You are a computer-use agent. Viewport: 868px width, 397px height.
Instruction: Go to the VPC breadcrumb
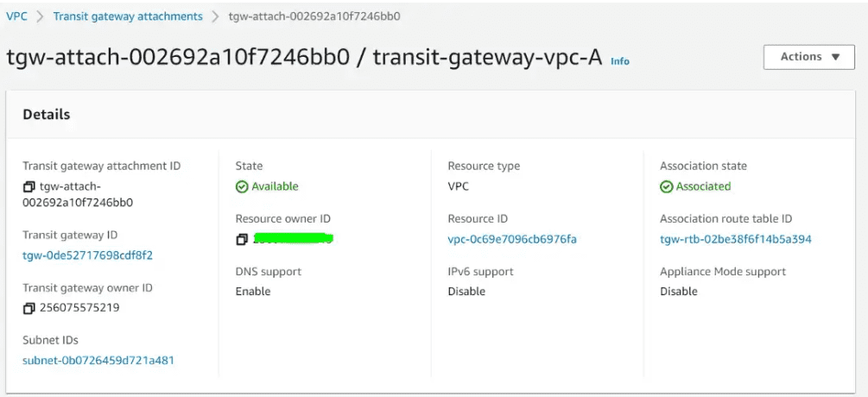16,16
